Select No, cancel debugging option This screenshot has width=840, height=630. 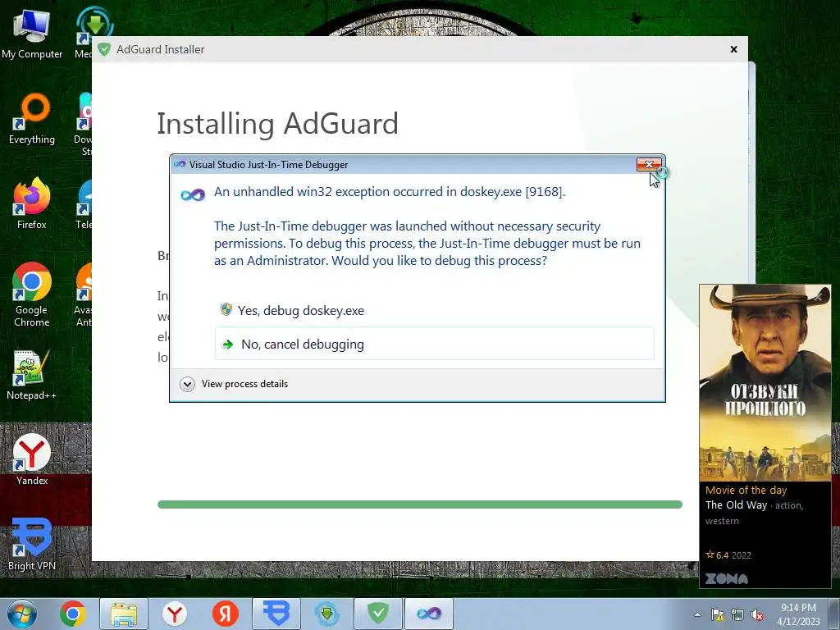[x=434, y=344]
